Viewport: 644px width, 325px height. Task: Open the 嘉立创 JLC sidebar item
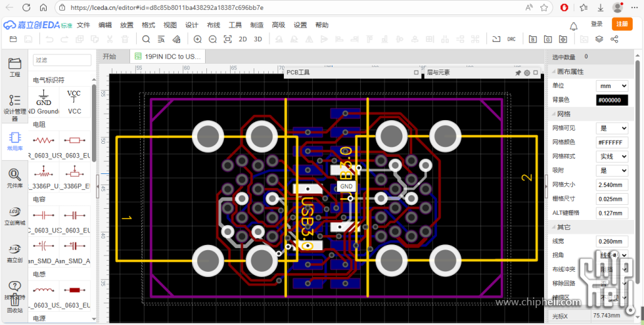(14, 253)
